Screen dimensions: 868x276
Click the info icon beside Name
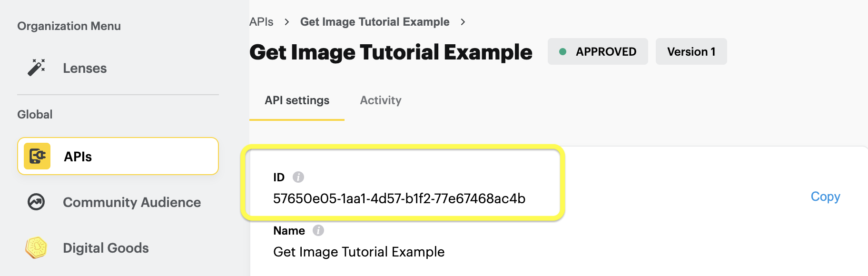tap(318, 230)
